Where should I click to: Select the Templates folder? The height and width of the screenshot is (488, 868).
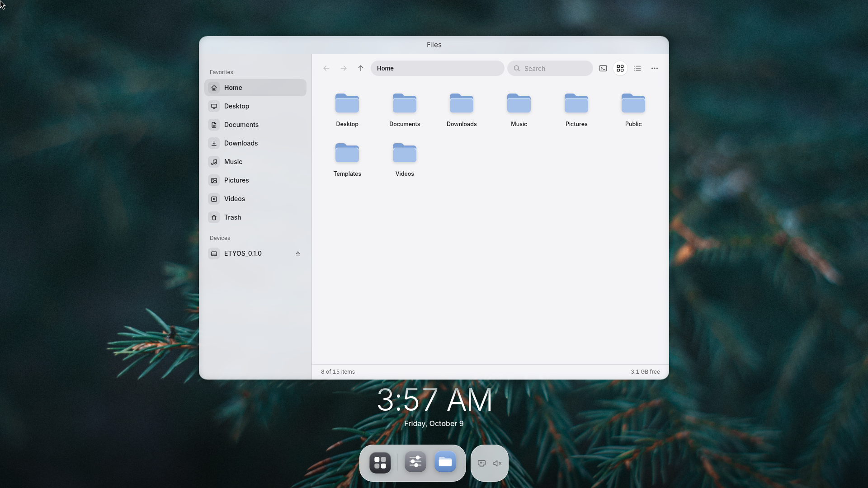point(347,160)
